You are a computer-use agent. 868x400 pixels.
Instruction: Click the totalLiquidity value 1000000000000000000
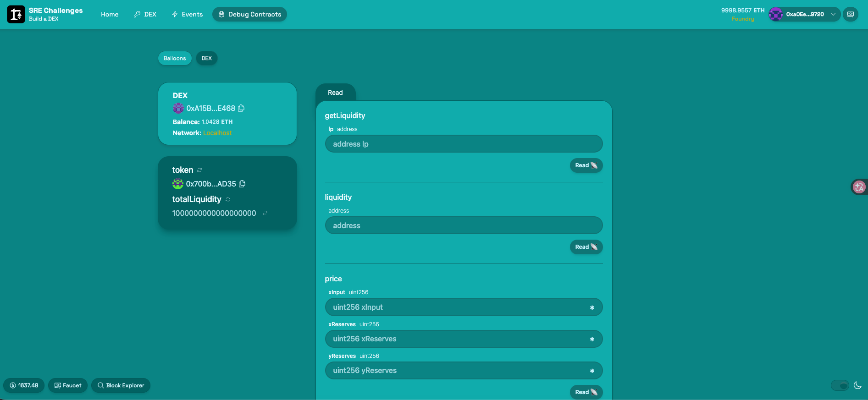(214, 213)
